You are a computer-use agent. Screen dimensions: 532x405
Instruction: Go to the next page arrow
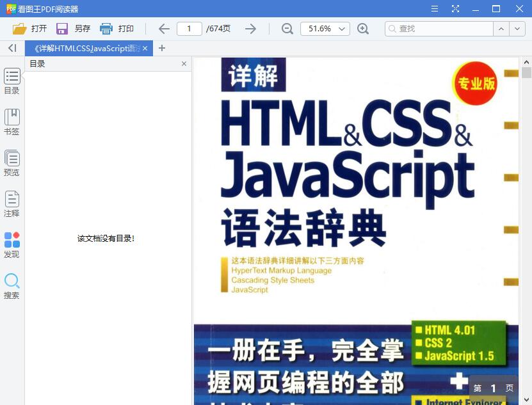point(250,29)
